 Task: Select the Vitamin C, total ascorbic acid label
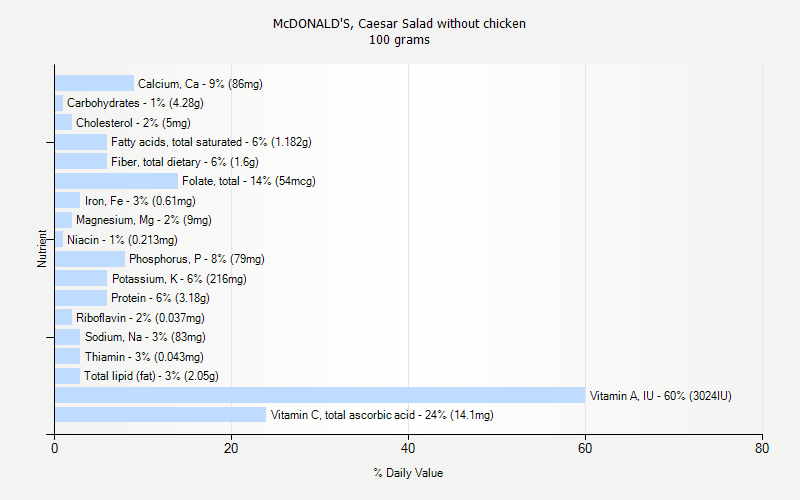pos(382,415)
